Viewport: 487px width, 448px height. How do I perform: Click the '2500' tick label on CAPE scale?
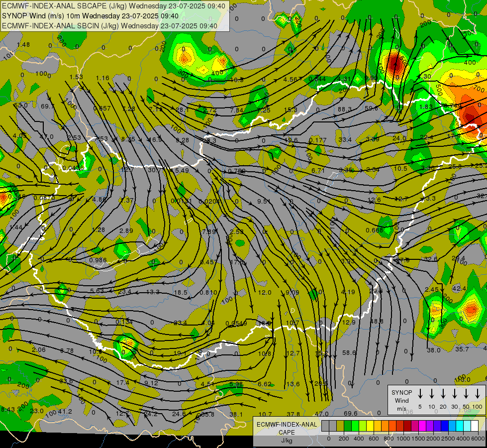pyautogui.click(x=448, y=439)
